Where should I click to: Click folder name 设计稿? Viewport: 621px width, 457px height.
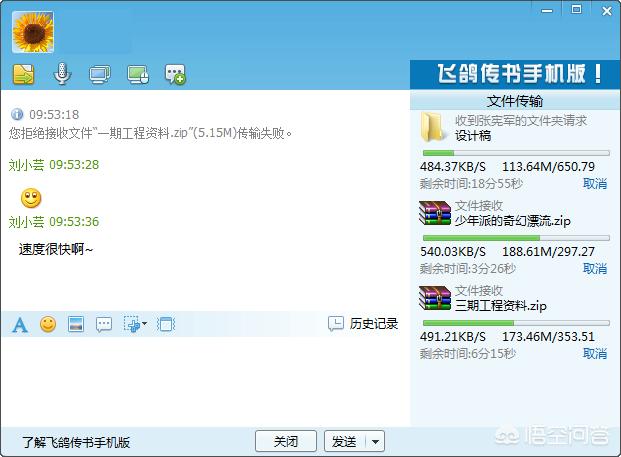(473, 136)
